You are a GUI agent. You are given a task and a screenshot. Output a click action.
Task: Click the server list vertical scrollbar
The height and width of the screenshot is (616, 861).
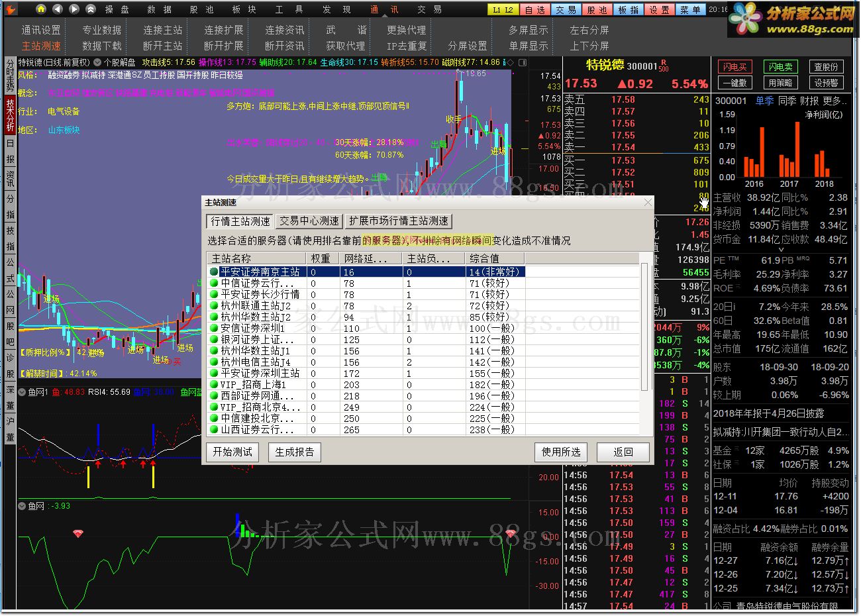(x=644, y=327)
